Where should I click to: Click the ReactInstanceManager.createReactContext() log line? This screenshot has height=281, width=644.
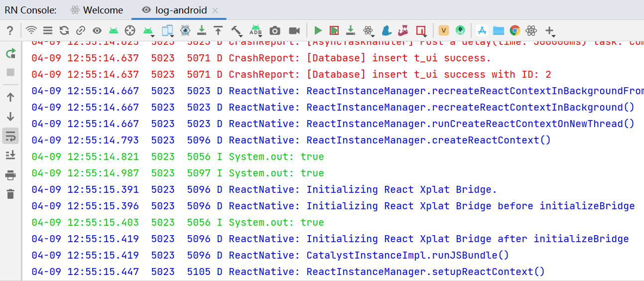[428, 140]
